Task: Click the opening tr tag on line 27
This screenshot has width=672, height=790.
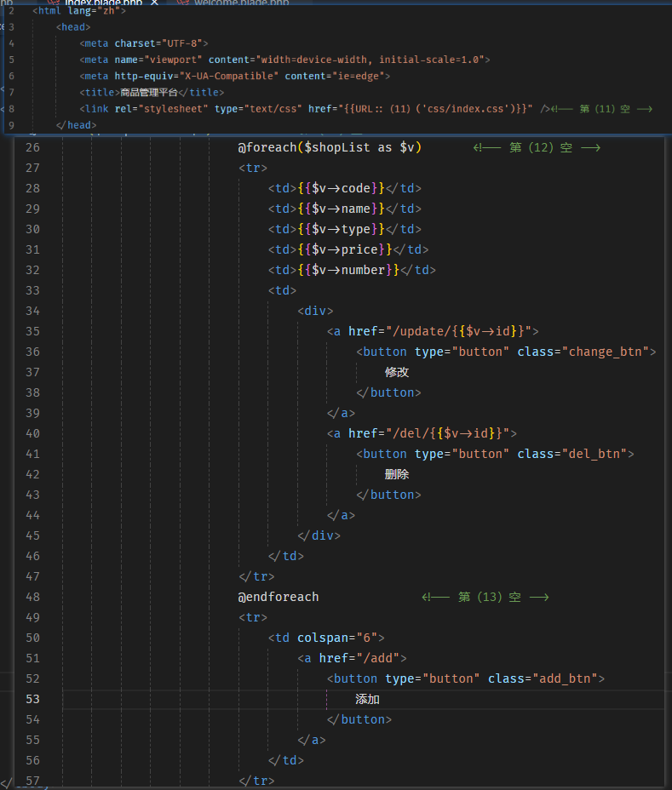Action: (x=253, y=168)
